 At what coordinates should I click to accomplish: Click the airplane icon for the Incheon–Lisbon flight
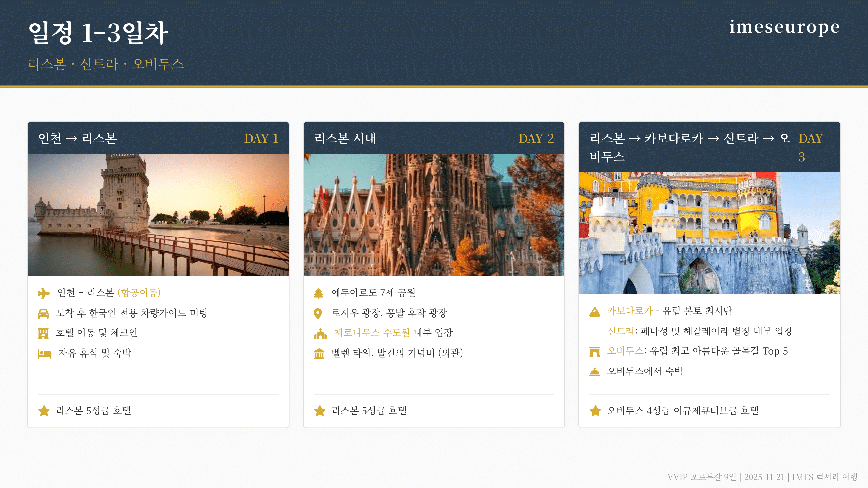click(x=44, y=293)
